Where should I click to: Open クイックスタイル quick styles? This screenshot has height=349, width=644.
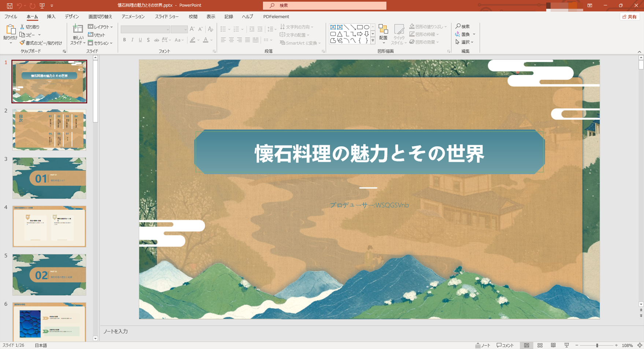coord(399,35)
